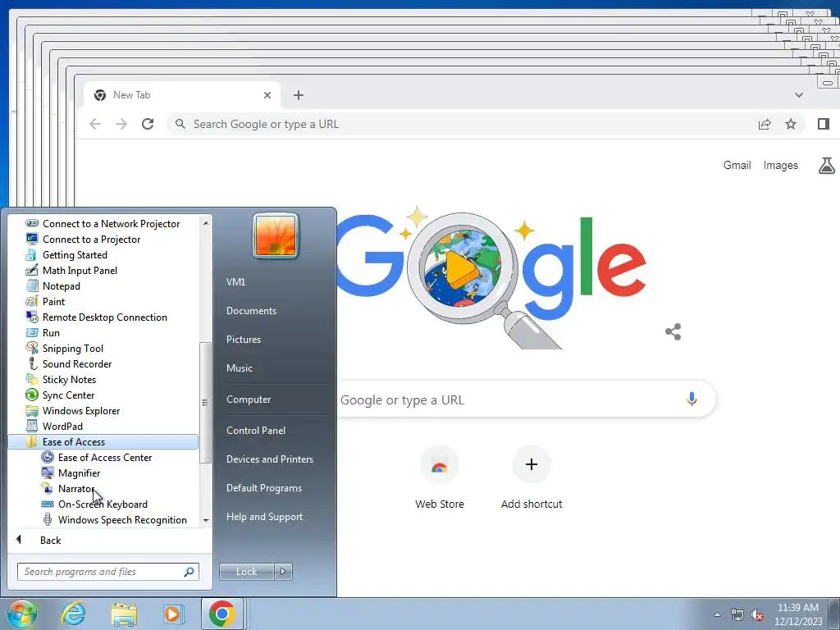Viewport: 840px width, 630px height.
Task: Open Pictures from the Start menu
Action: pos(243,339)
